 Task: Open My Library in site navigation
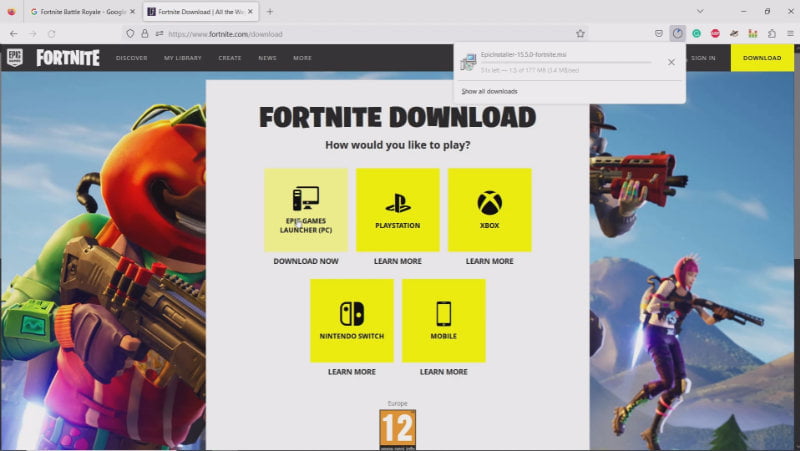click(x=183, y=58)
